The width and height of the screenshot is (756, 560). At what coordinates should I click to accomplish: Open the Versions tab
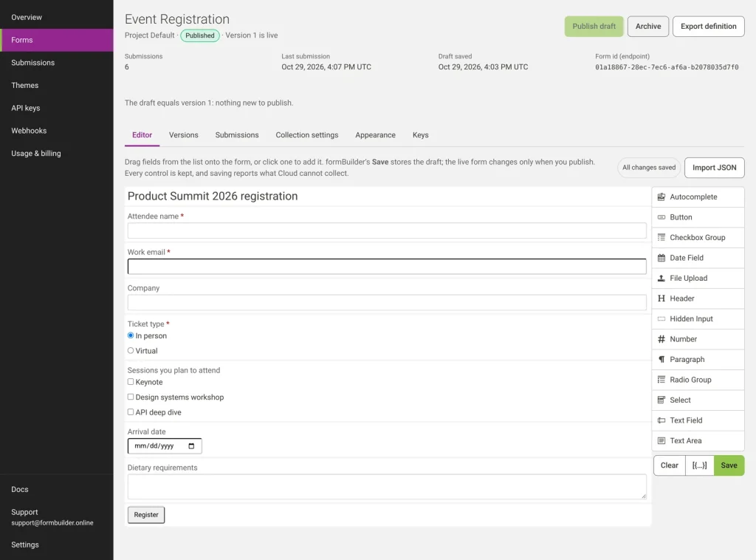(x=183, y=135)
